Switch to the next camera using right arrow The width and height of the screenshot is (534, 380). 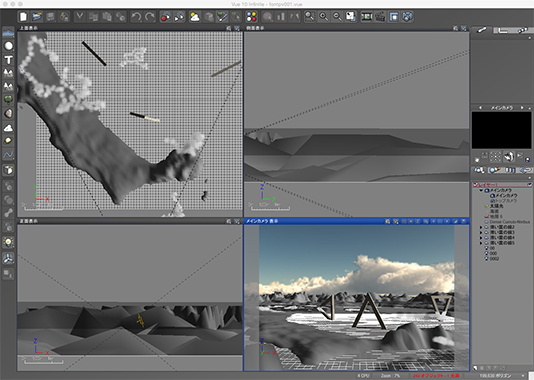click(521, 108)
